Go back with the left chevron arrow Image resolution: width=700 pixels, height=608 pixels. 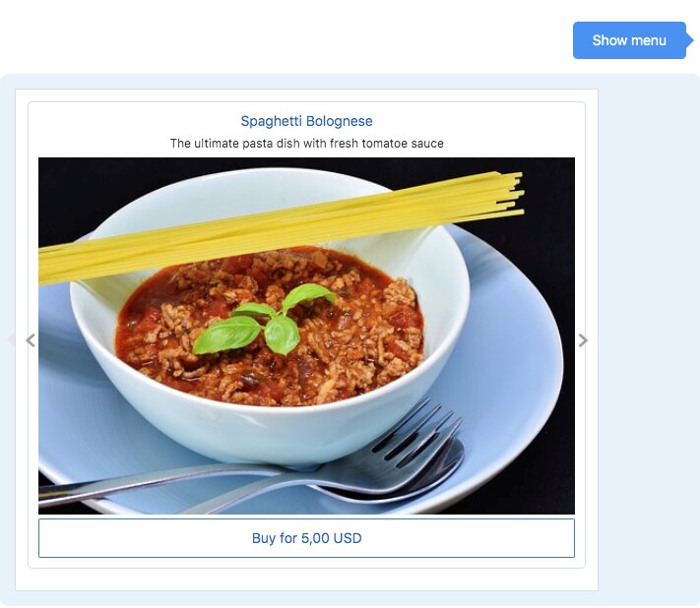31,340
